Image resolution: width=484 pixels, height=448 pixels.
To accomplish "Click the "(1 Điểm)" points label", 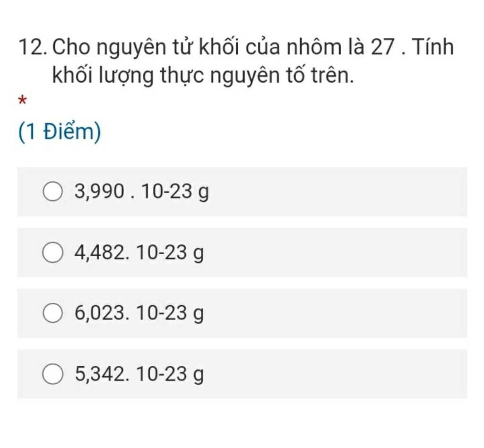I will pos(60,132).
